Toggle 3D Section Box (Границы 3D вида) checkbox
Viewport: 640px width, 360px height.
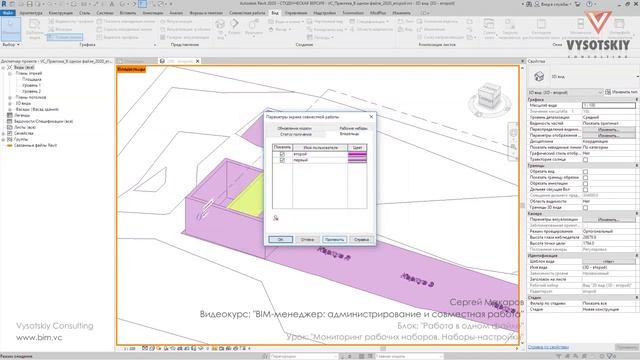[x=585, y=207]
